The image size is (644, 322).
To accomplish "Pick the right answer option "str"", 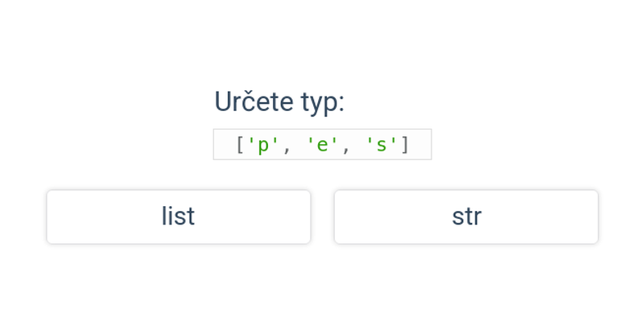I will (466, 217).
